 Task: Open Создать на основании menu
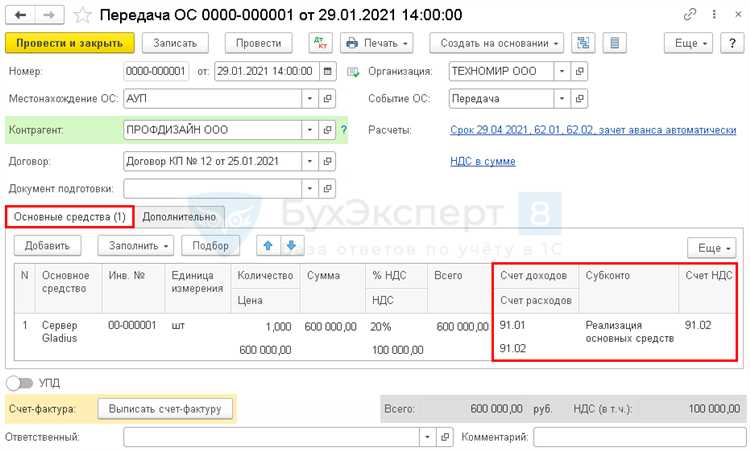tap(496, 43)
